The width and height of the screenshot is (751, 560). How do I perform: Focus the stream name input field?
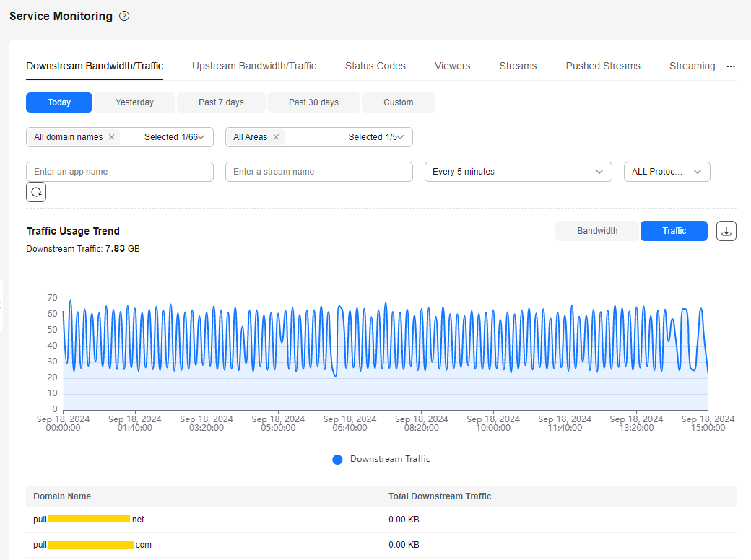click(319, 172)
